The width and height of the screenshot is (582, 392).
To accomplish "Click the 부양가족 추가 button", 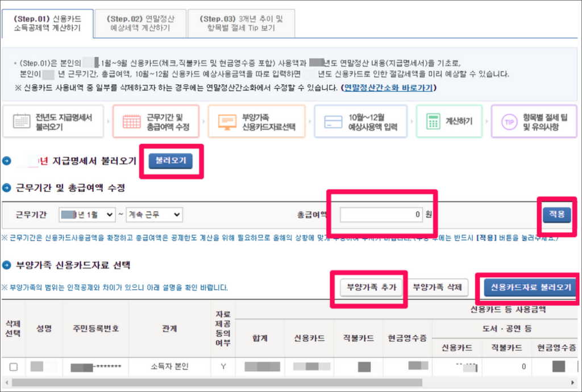I will (x=371, y=287).
